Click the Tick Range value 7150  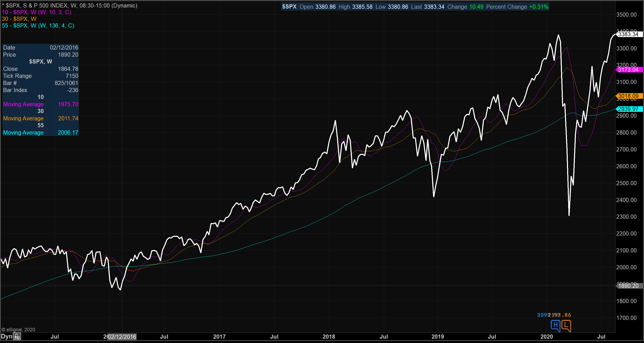pos(72,76)
